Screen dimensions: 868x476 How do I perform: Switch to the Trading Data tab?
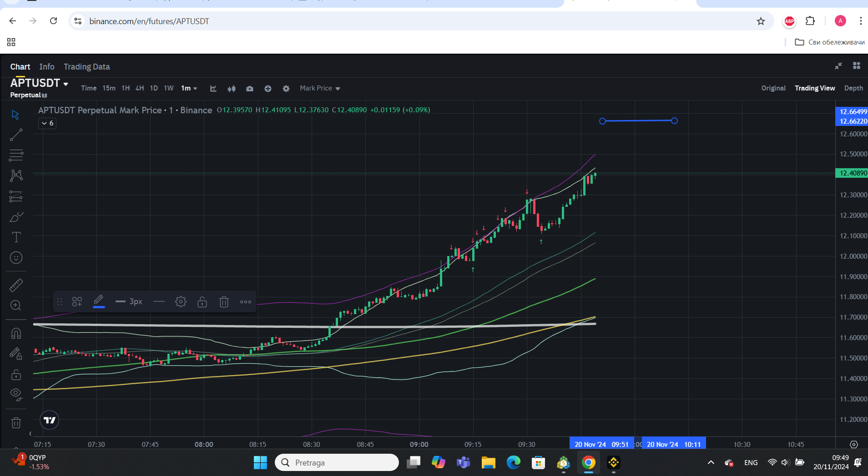86,67
